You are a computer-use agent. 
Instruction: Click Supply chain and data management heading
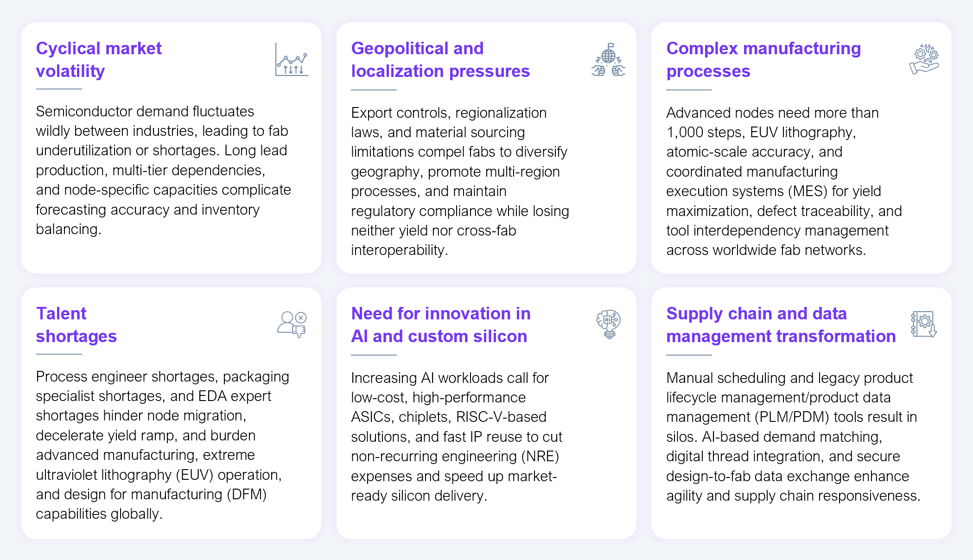pyautogui.click(x=781, y=325)
